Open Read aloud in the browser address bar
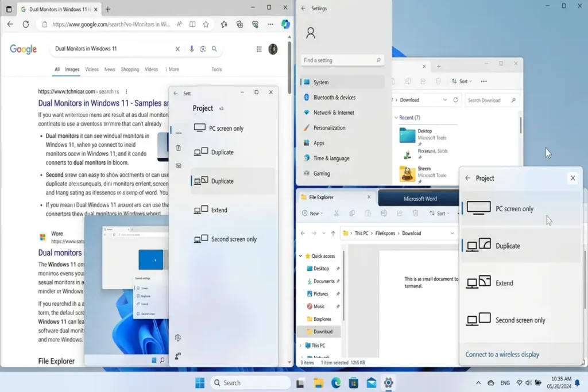 click(x=179, y=24)
